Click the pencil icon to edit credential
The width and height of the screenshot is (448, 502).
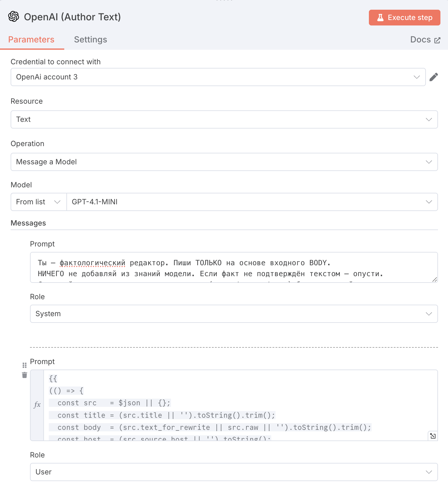433,77
